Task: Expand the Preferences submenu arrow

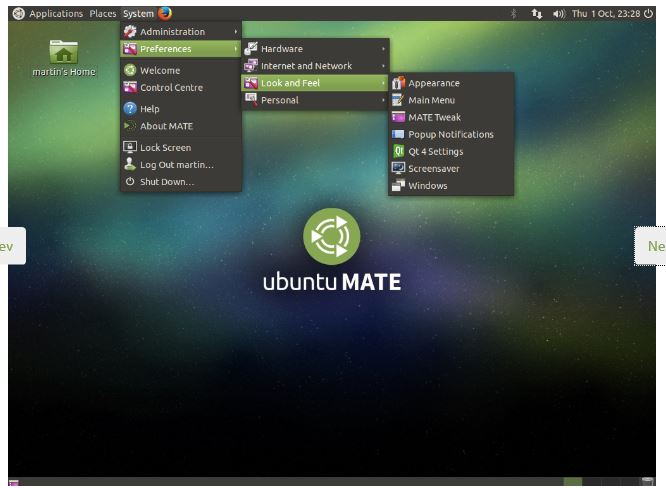Action: pos(236,49)
